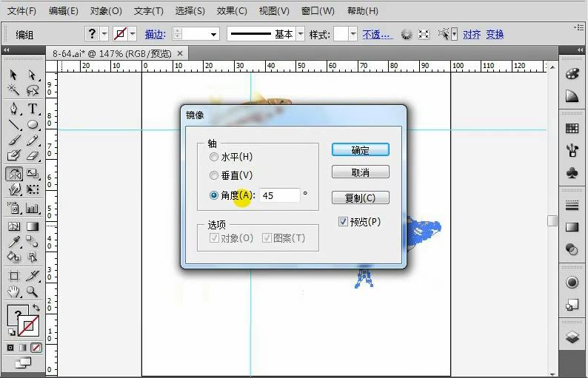This screenshot has height=378, width=588.
Task: Select the Lasso tool
Action: point(33,90)
